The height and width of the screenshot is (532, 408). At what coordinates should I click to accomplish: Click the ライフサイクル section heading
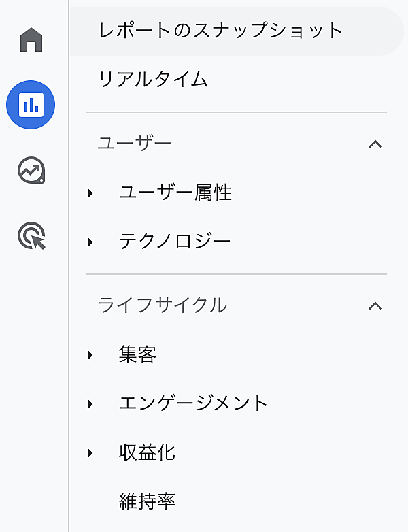pyautogui.click(x=163, y=305)
